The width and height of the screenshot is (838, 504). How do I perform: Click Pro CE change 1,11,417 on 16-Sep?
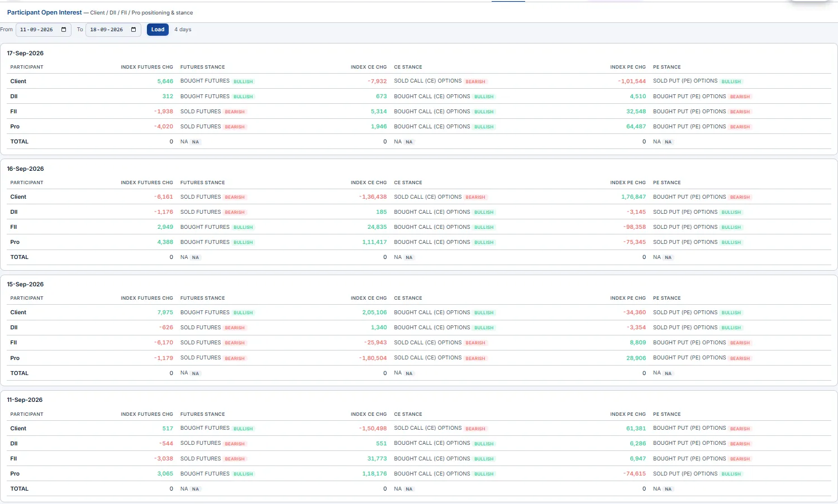[374, 242]
